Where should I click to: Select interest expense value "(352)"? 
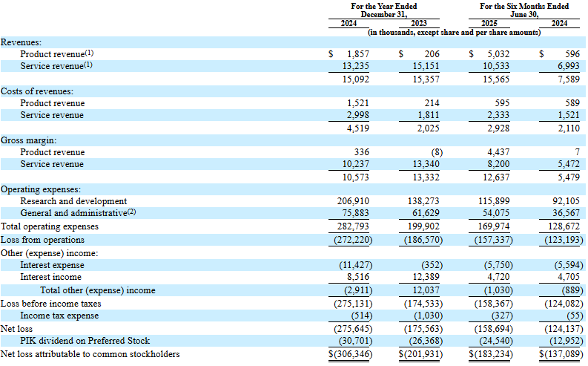point(432,265)
